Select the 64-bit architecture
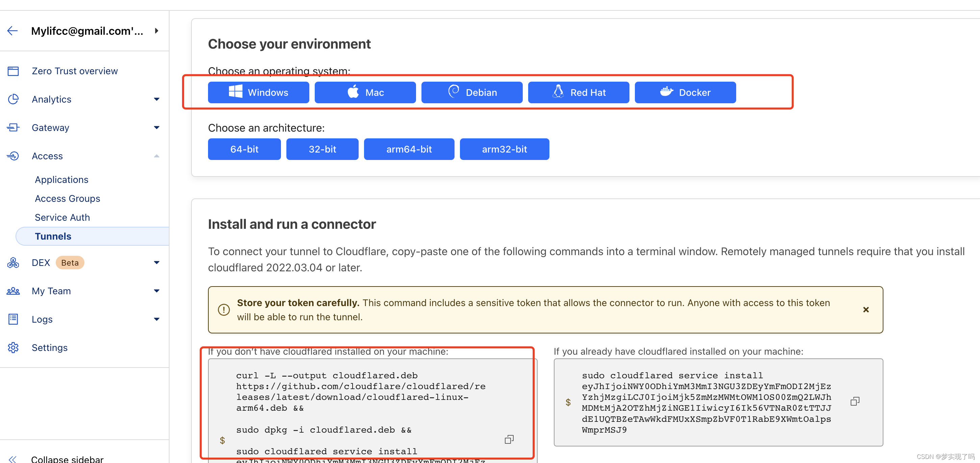980x463 pixels. click(244, 149)
